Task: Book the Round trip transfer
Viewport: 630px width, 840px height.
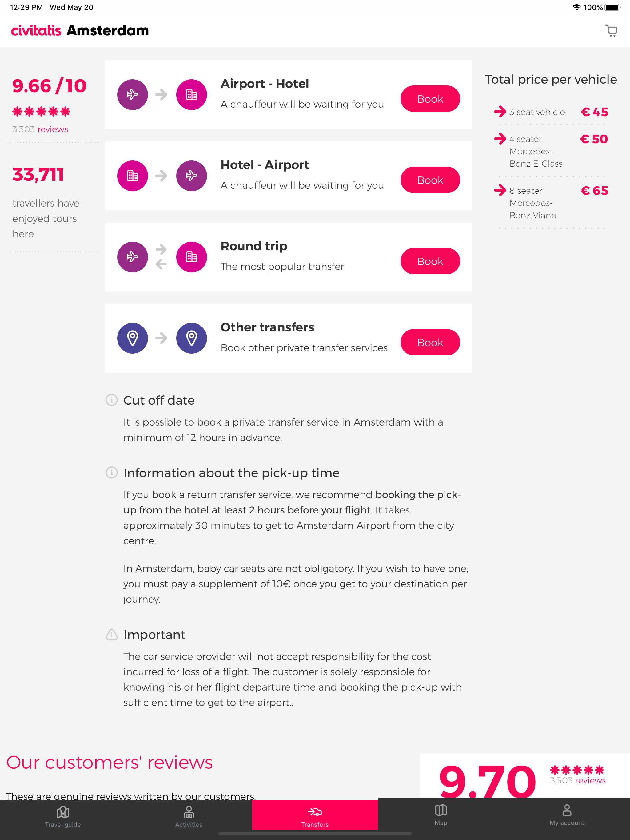Action: pyautogui.click(x=430, y=261)
